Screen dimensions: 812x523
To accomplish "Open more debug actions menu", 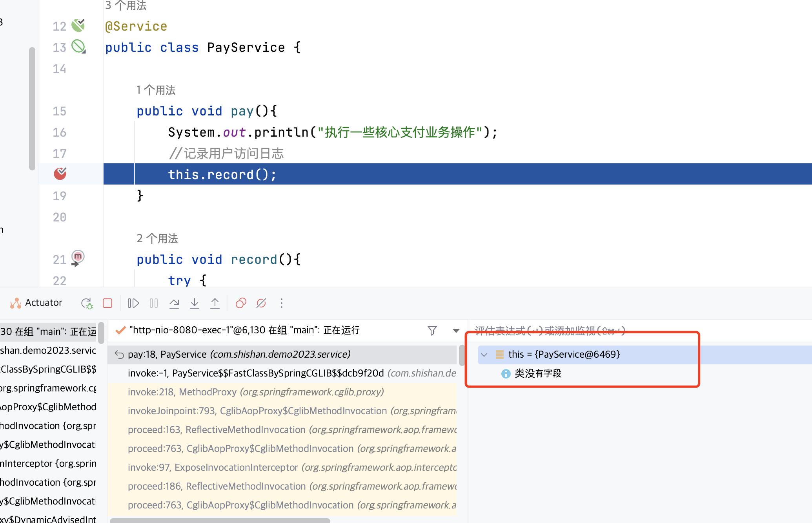I will coord(282,303).
